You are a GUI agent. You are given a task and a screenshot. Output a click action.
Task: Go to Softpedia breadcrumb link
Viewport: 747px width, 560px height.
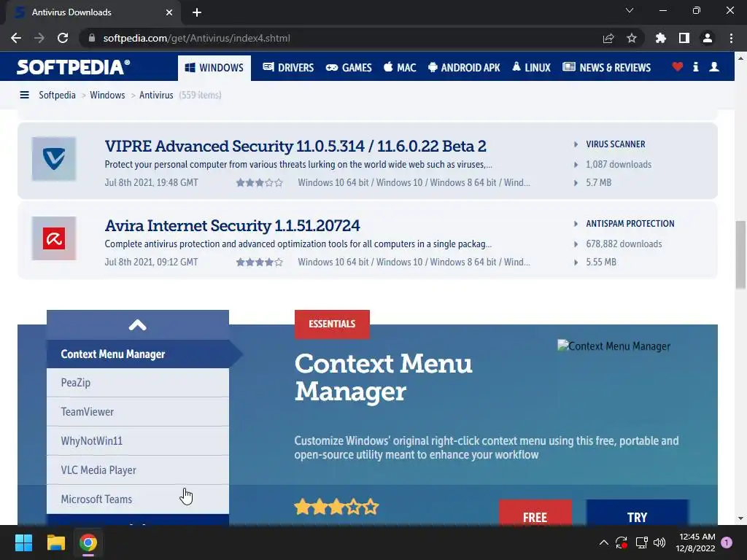point(57,96)
